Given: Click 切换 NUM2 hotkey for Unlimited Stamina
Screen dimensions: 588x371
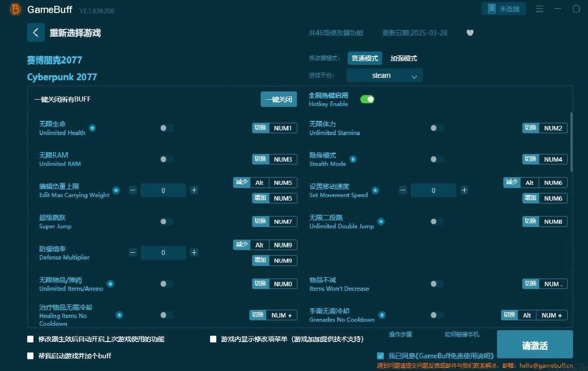Looking at the screenshot, I should coord(545,128).
